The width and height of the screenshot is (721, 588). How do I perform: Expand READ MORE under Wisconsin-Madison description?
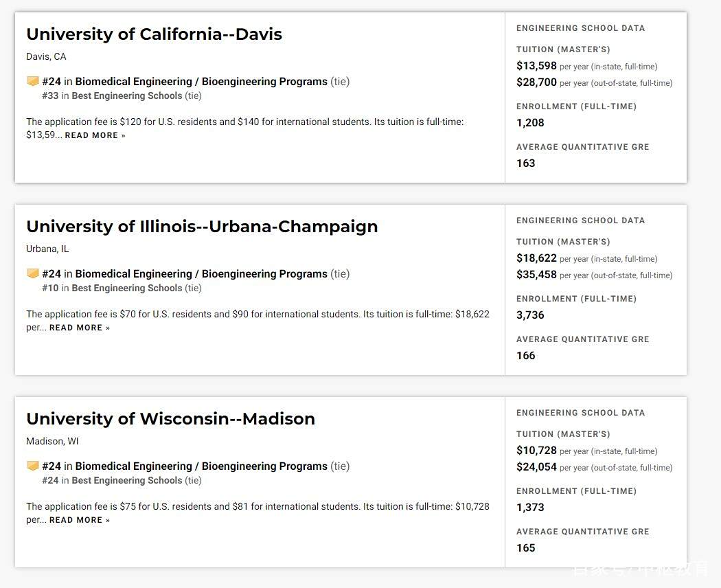(80, 520)
